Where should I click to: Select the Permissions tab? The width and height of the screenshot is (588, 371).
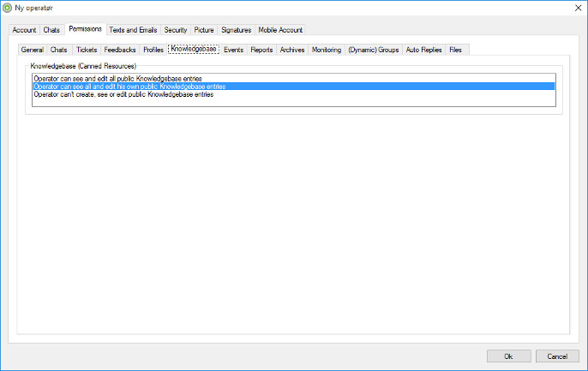86,29
